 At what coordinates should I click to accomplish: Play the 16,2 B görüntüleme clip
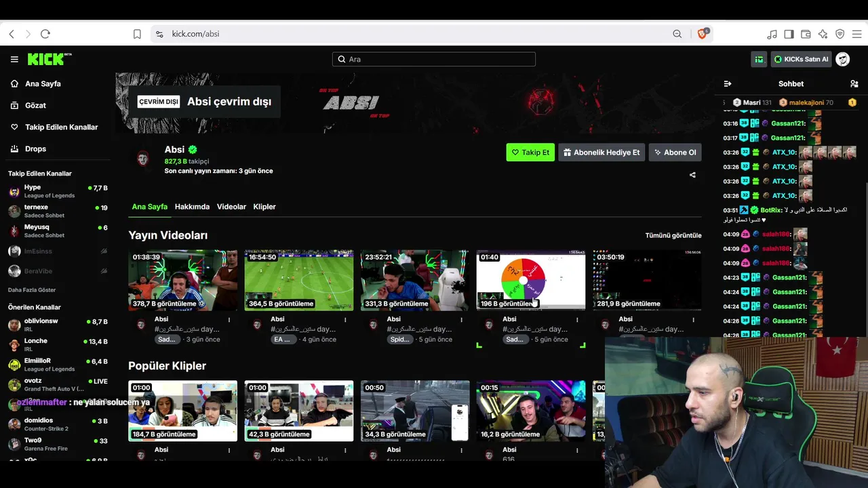tap(531, 411)
